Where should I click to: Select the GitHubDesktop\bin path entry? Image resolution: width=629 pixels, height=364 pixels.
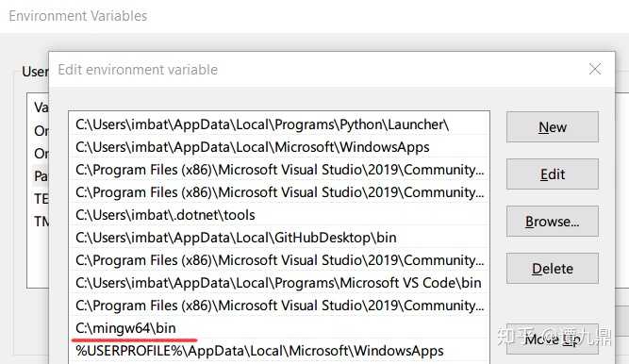279,238
